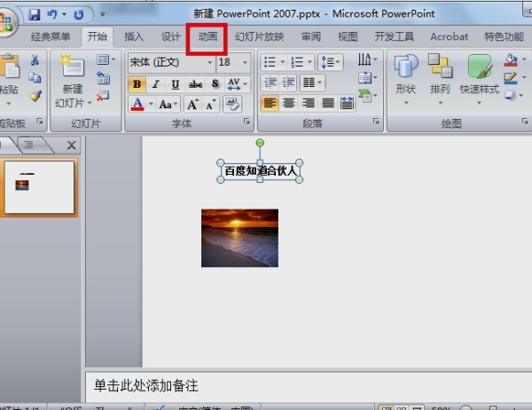Viewport: 532px width, 410px height.
Task: Switch to the 动画 tab
Action: pos(207,36)
